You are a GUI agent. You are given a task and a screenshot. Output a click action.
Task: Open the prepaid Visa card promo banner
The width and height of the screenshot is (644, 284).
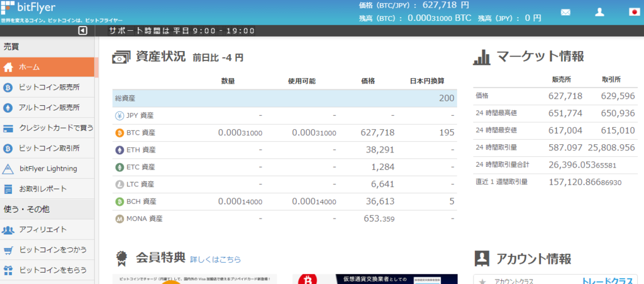(195, 279)
